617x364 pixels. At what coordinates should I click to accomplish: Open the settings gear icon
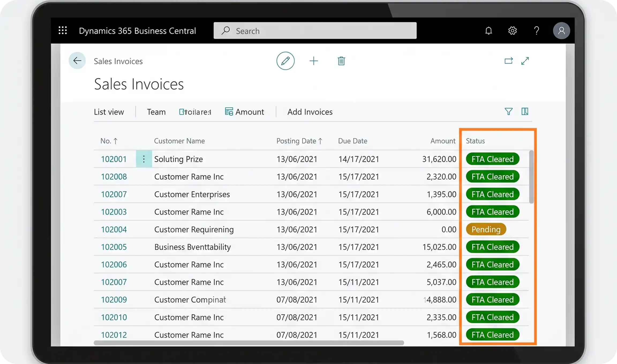point(512,31)
